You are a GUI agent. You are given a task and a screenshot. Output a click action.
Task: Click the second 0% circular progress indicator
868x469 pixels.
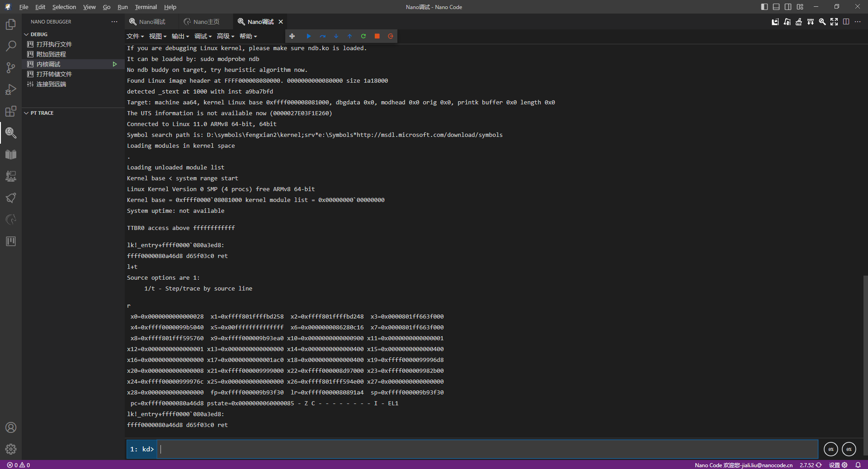pyautogui.click(x=849, y=449)
